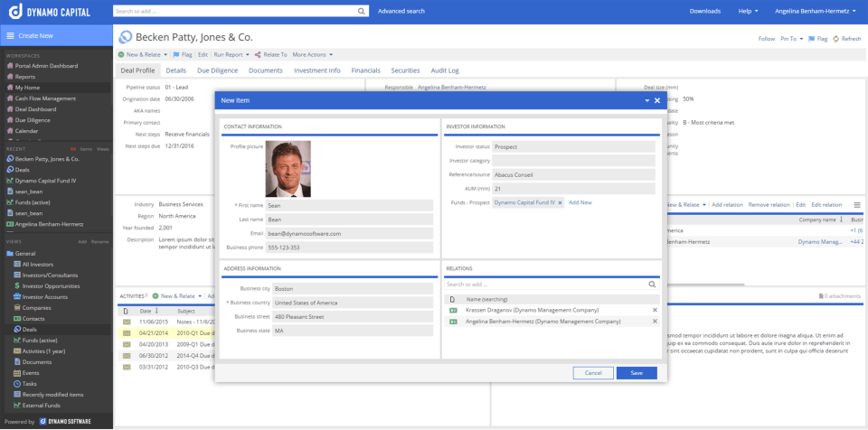
Task: Select Recently modified items view
Action: pos(52,395)
